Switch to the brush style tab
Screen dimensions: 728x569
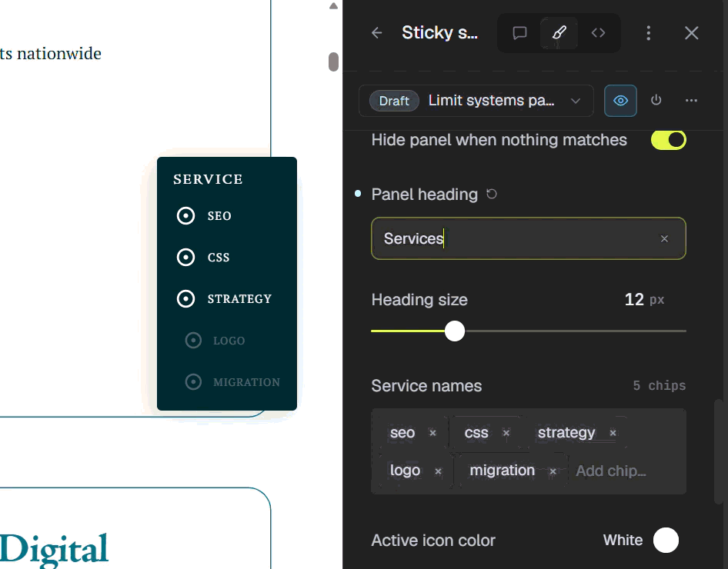point(559,33)
